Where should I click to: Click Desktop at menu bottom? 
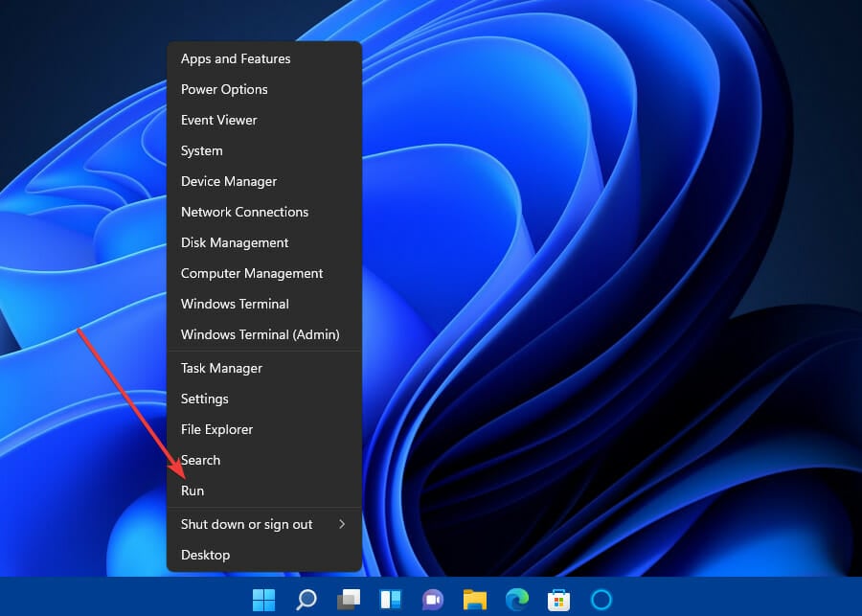coord(205,555)
